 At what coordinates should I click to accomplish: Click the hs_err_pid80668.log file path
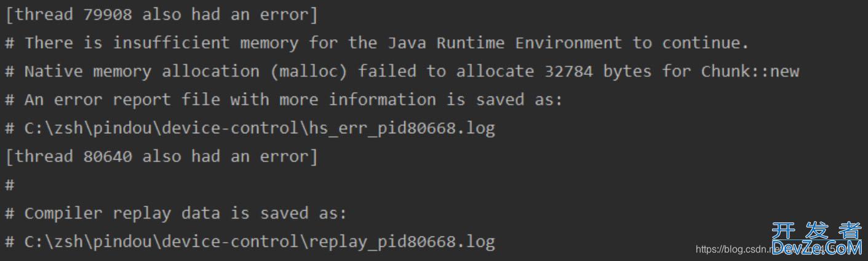260,128
